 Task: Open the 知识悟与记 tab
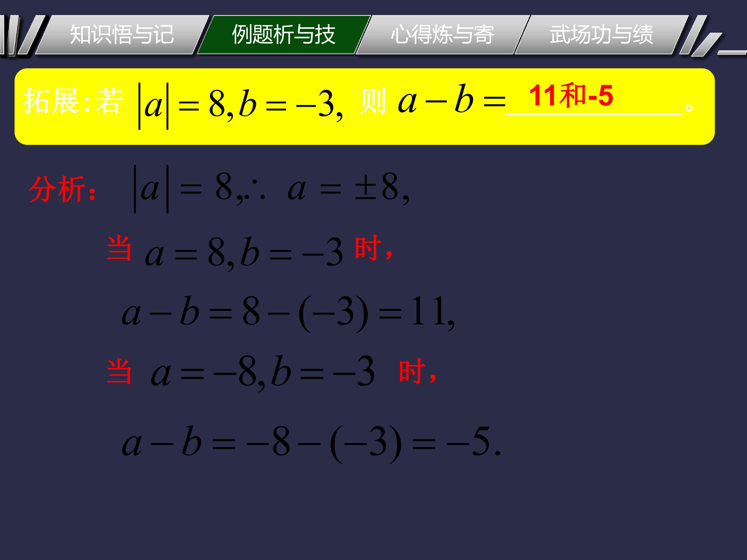[122, 34]
